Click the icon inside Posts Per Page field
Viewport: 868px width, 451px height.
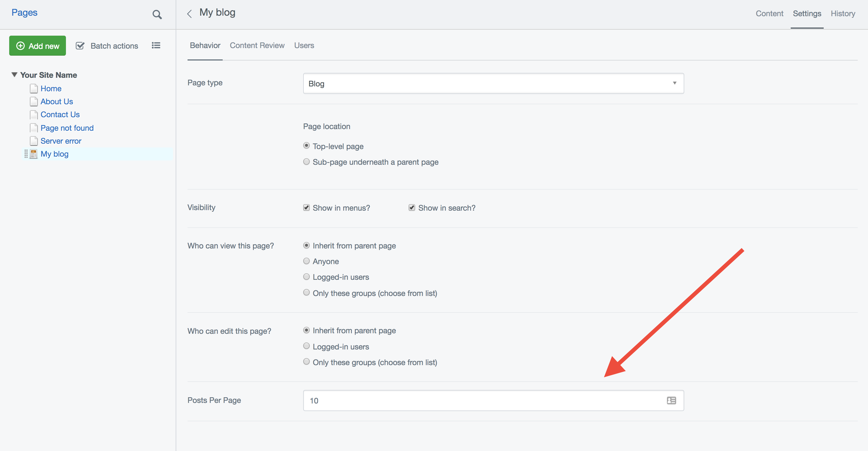click(x=671, y=400)
